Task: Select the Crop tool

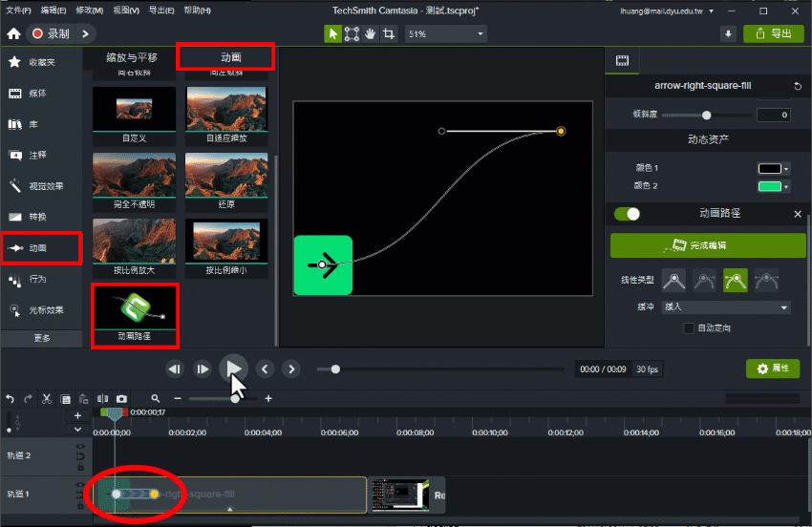Action: (389, 34)
